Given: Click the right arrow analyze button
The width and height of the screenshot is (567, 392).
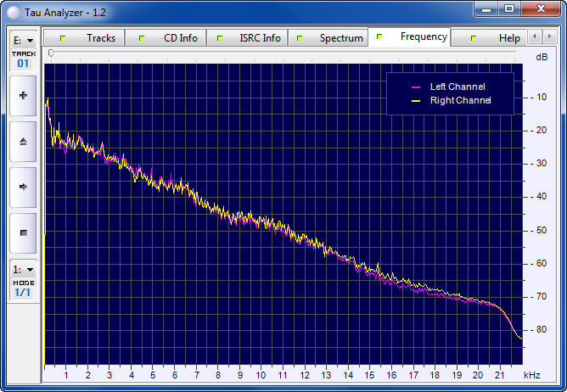Looking at the screenshot, I should click(x=23, y=187).
